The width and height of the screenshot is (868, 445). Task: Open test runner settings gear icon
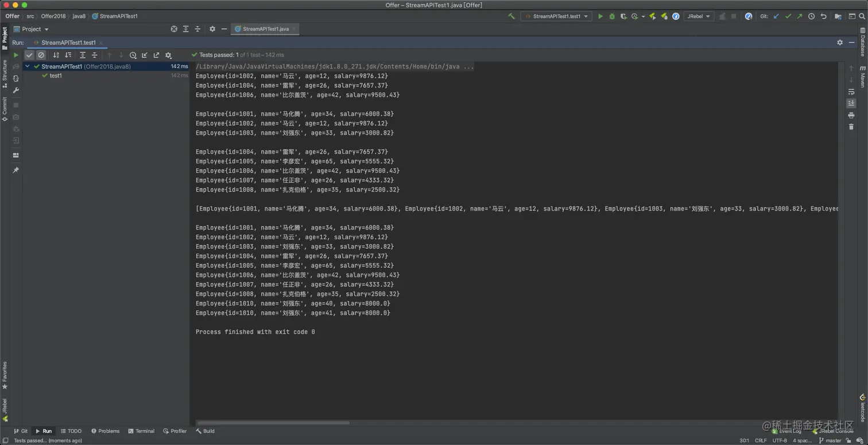pyautogui.click(x=168, y=55)
